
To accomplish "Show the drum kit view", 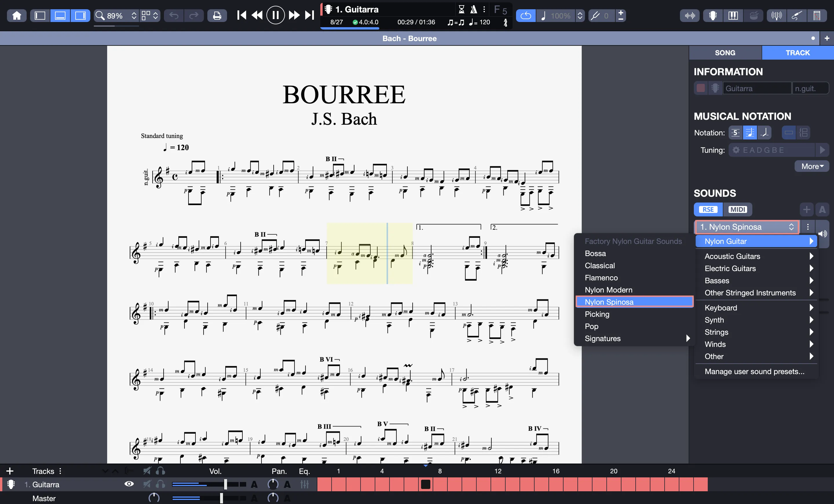I will click(753, 16).
